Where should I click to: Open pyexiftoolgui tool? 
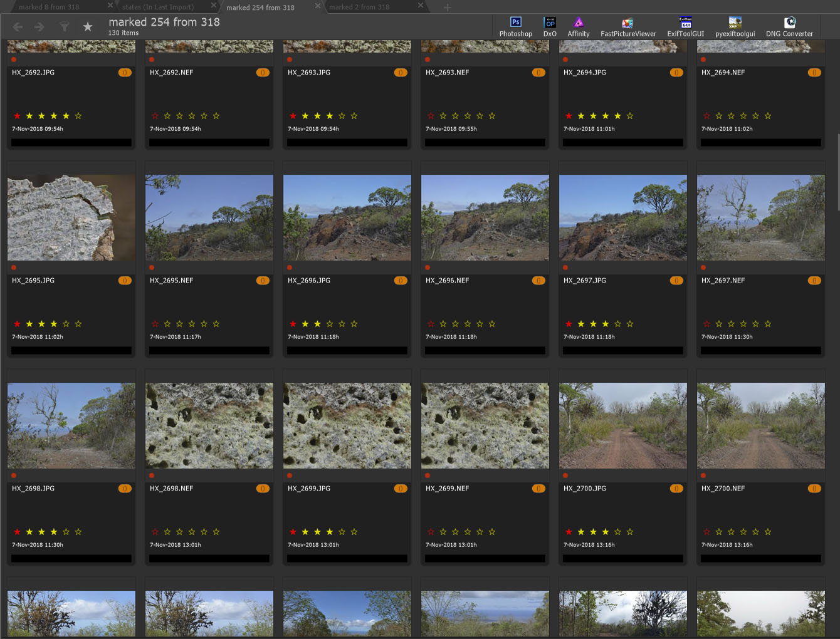click(735, 27)
